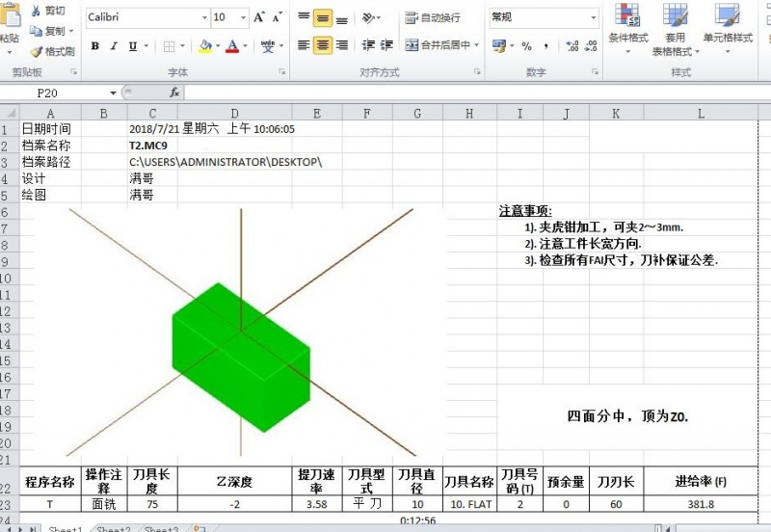The image size is (771, 532).
Task: Click Merge and Center (合并后居中)
Action: click(438, 45)
